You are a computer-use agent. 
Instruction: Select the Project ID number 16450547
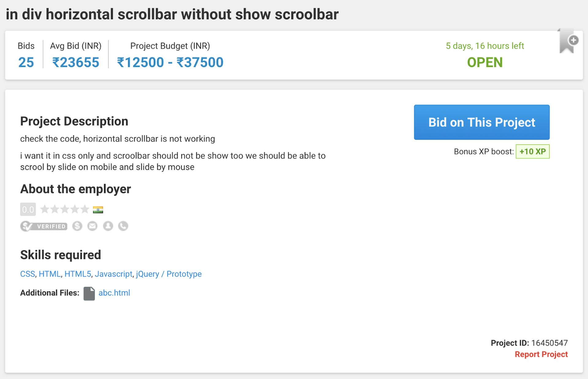[549, 343]
